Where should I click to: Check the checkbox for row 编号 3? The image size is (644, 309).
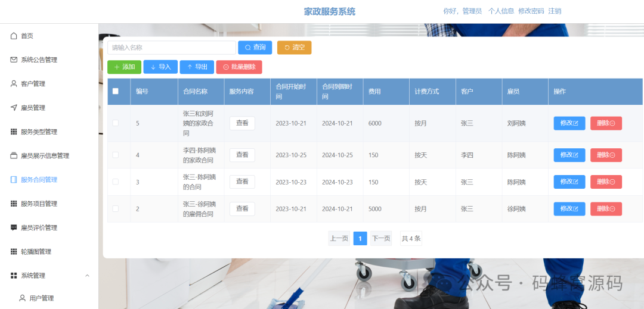click(x=116, y=182)
